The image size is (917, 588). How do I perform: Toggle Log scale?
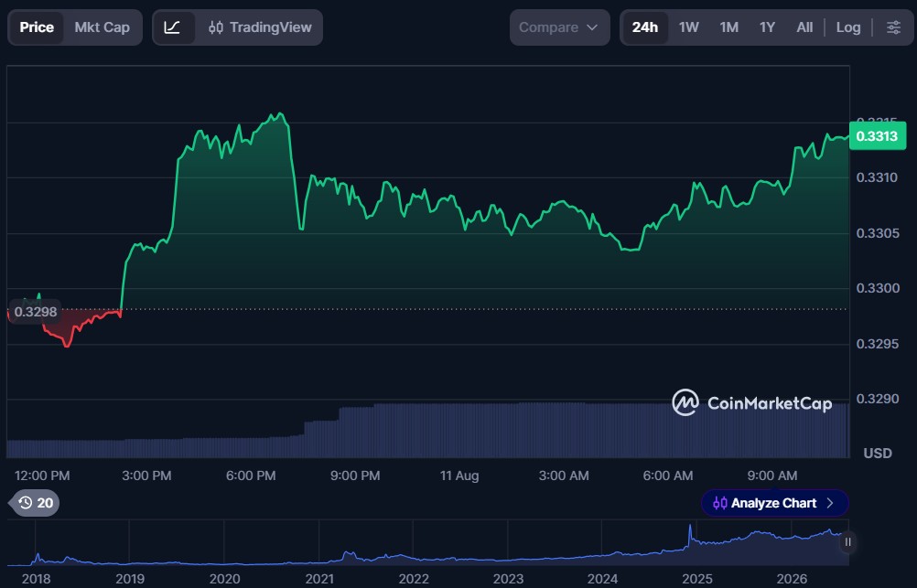point(848,27)
